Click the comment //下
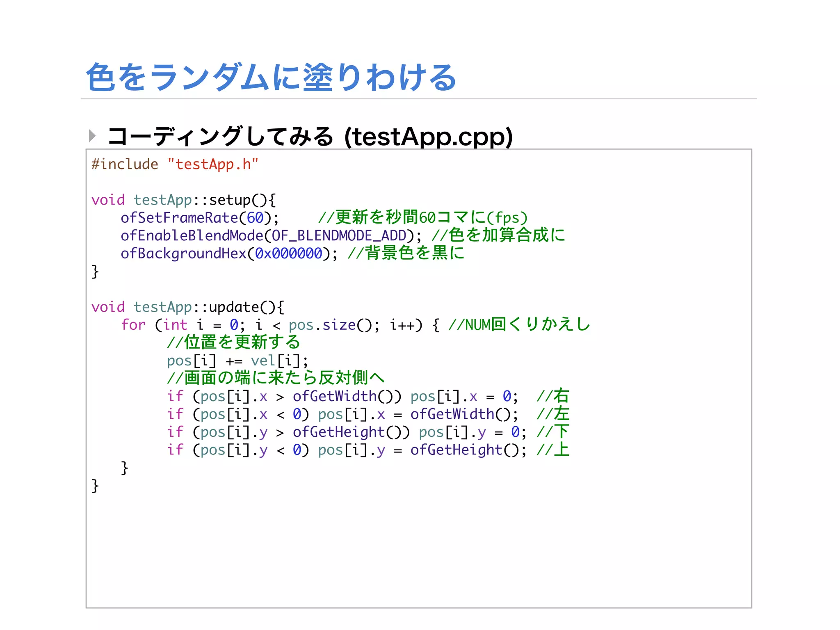 (553, 431)
